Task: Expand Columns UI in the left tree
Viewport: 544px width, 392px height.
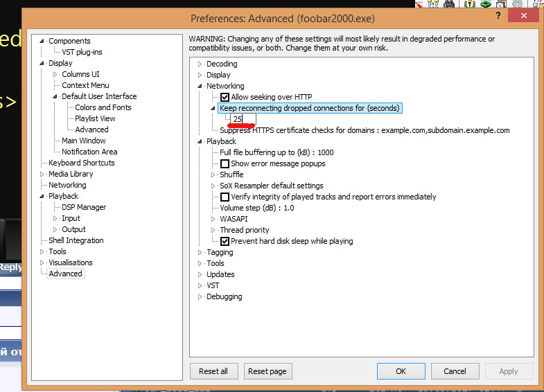Action: (x=55, y=74)
